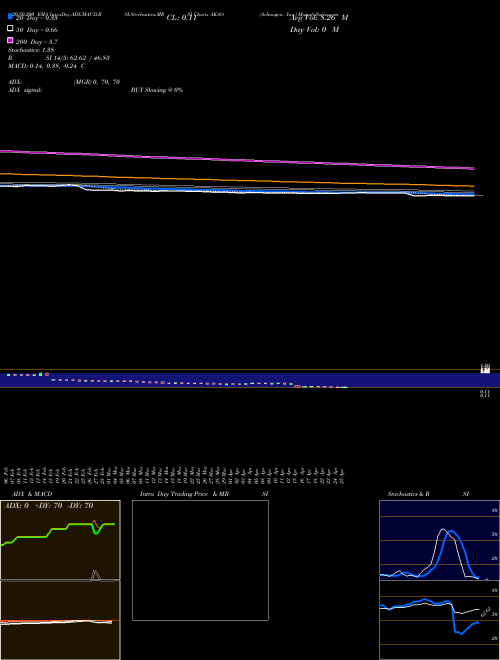500x660 pixels.
Task: Click the 'ADX & MACD' panel title
Action: (x=32, y=494)
